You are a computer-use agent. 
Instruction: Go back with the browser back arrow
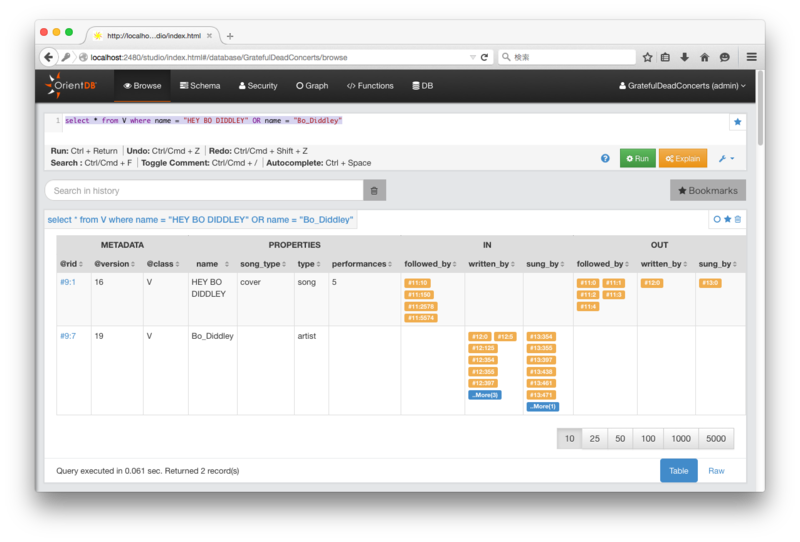point(48,57)
